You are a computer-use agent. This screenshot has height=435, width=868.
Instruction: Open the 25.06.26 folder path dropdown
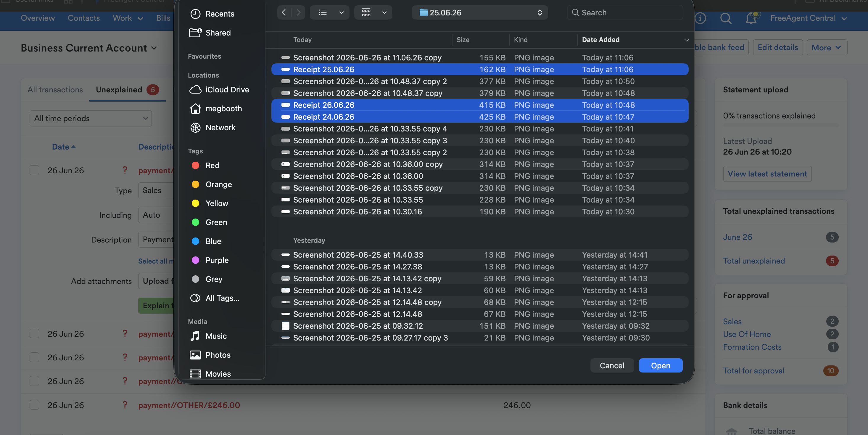(x=480, y=12)
